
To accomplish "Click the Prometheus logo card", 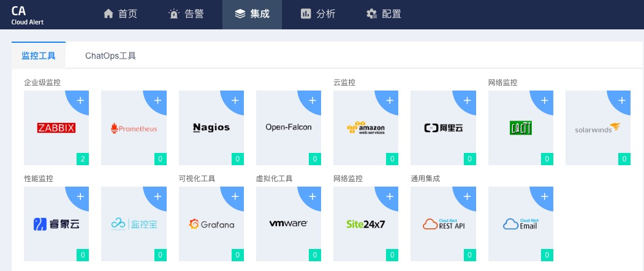I will click(134, 128).
